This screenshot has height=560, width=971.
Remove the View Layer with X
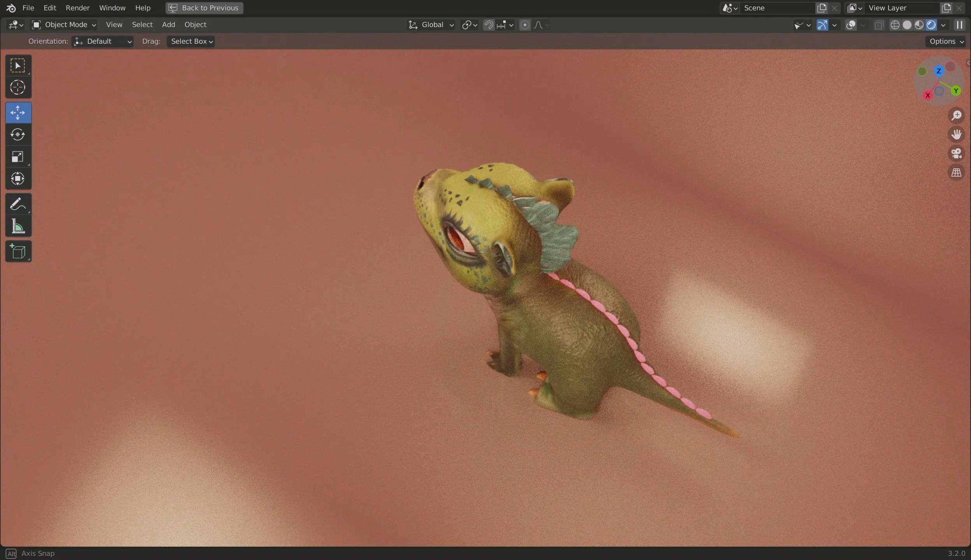[x=959, y=8]
